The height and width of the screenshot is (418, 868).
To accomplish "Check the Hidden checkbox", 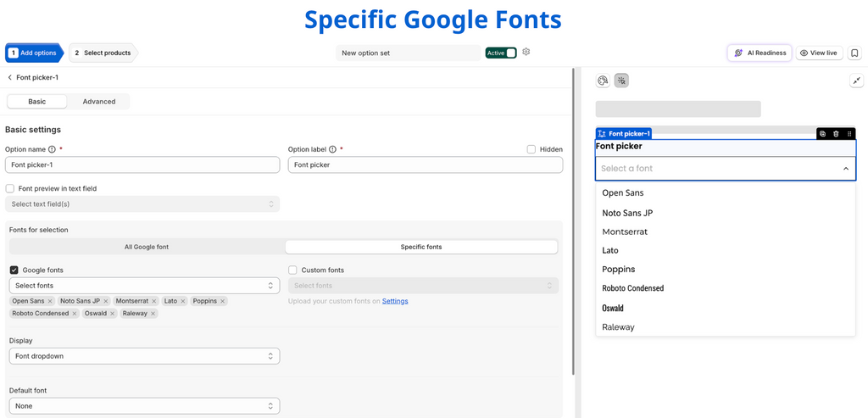I will 531,149.
